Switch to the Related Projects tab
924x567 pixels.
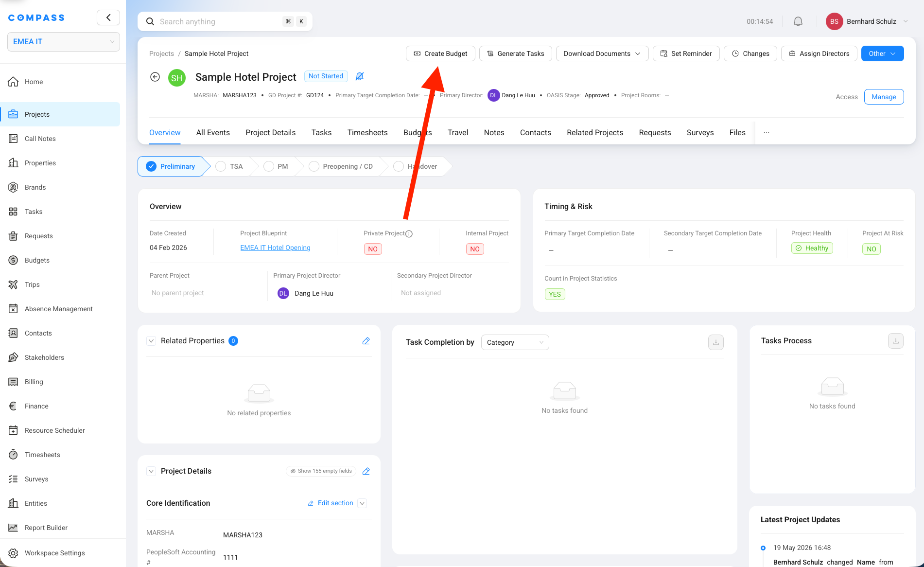[595, 133]
